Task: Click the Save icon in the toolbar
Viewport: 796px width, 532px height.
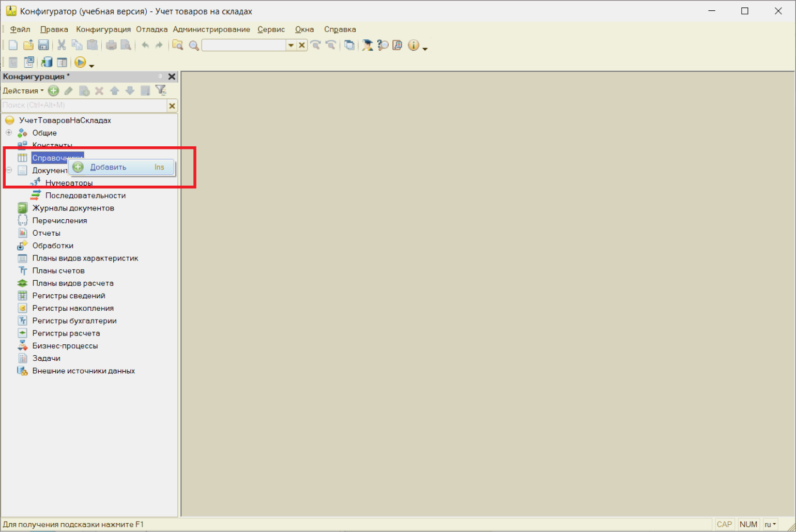Action: (x=43, y=45)
